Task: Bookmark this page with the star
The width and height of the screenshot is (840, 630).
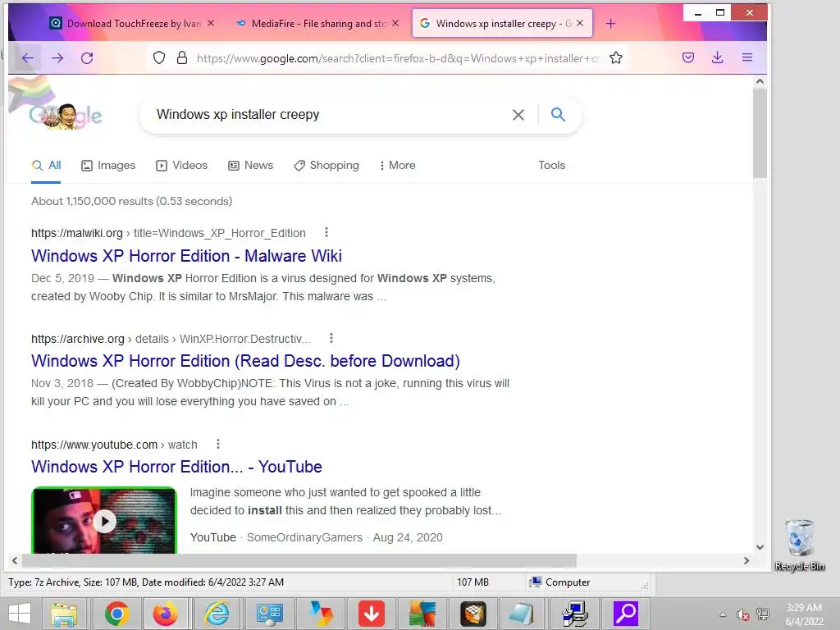Action: coord(616,58)
